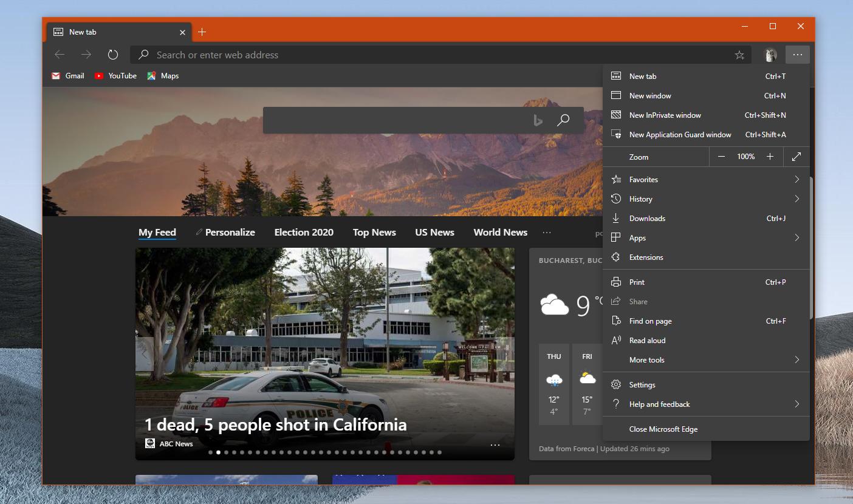Click the Settings and more ellipsis button
Screen dimensions: 853x504
(x=797, y=55)
